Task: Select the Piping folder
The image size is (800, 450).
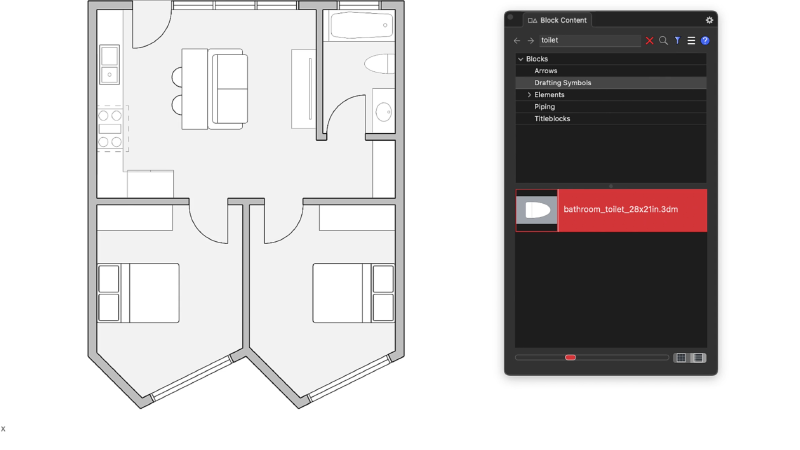Action: tap(611, 107)
